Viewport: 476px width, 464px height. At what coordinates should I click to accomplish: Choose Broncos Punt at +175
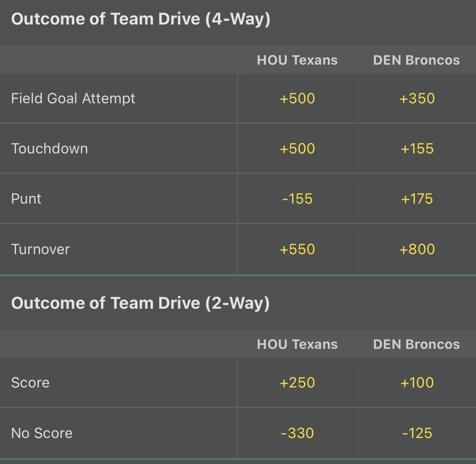point(417,199)
